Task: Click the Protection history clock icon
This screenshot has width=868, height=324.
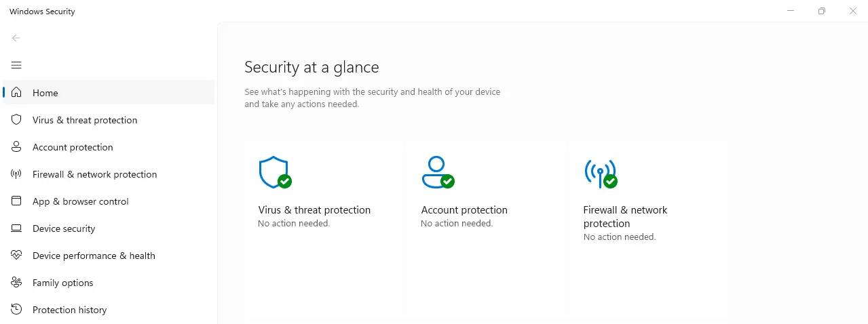Action: point(17,310)
